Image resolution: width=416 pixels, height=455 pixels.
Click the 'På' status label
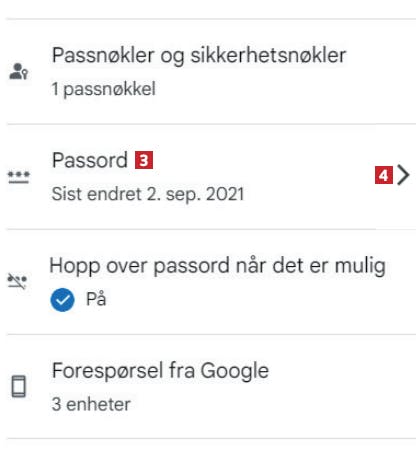(x=96, y=298)
